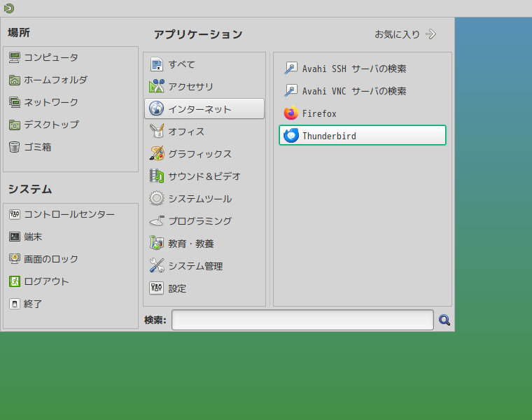Open the アクセサリ category label
532x420 pixels.
[191, 87]
